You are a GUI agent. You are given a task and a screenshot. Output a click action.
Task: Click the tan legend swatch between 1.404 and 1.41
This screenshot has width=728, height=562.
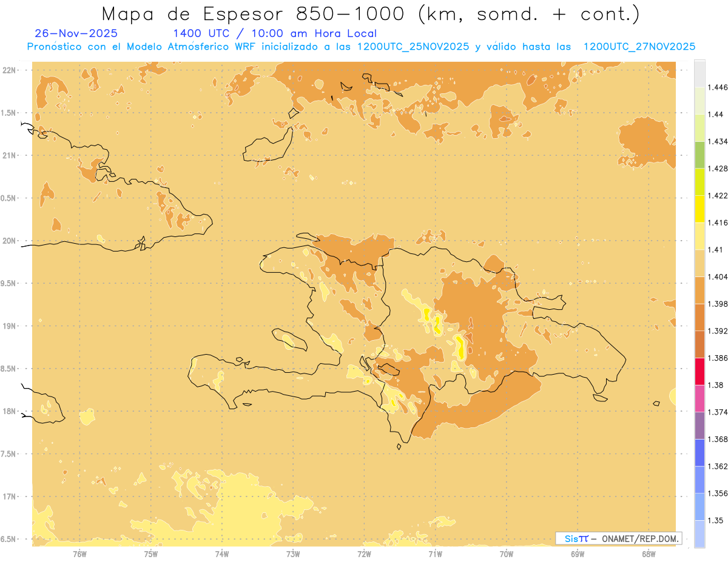click(x=699, y=263)
